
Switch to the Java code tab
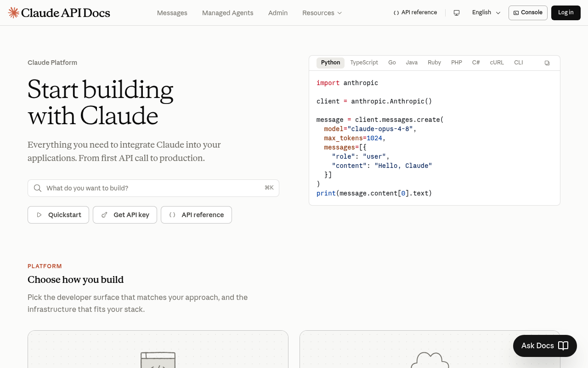pos(412,63)
